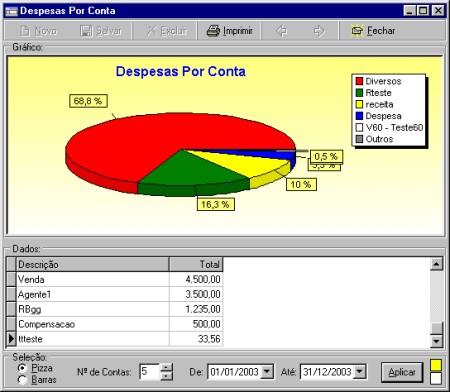Viewport: 450px width, 392px height.
Task: Click the Até date field 31/12/2003
Action: 327,372
